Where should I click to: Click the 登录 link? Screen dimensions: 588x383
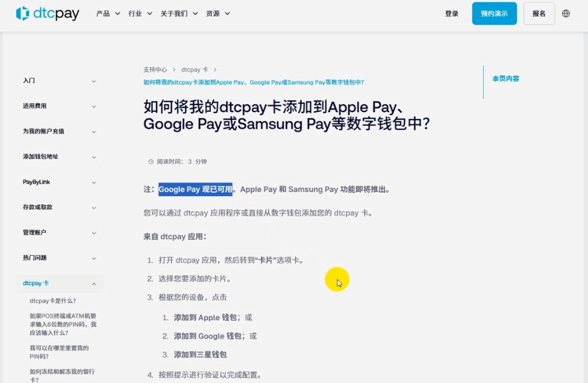tap(451, 13)
